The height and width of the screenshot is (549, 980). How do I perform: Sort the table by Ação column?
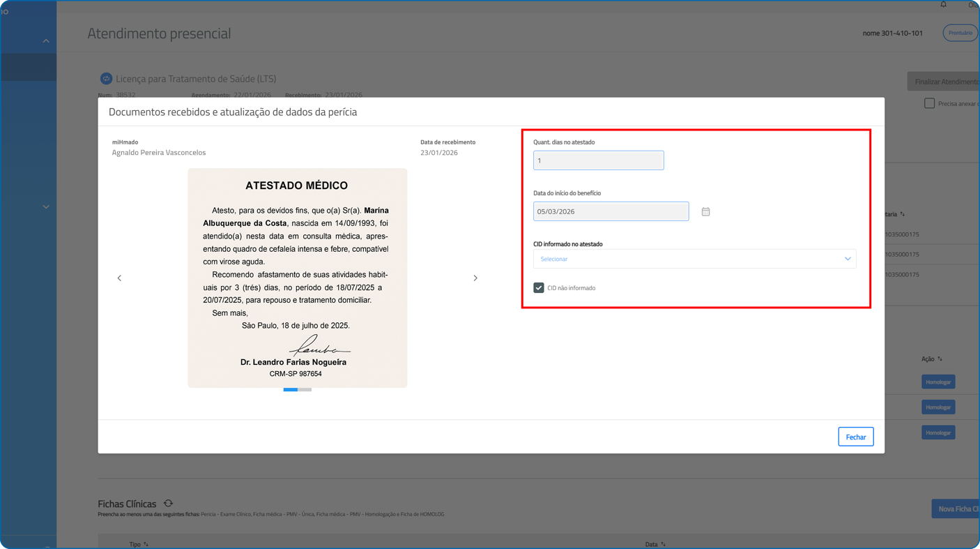(x=940, y=359)
